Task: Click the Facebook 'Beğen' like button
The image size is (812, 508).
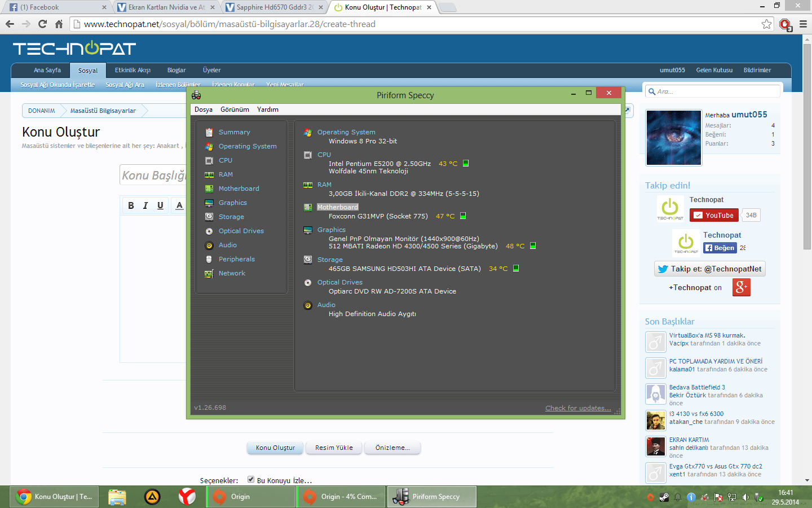Action: tap(720, 248)
